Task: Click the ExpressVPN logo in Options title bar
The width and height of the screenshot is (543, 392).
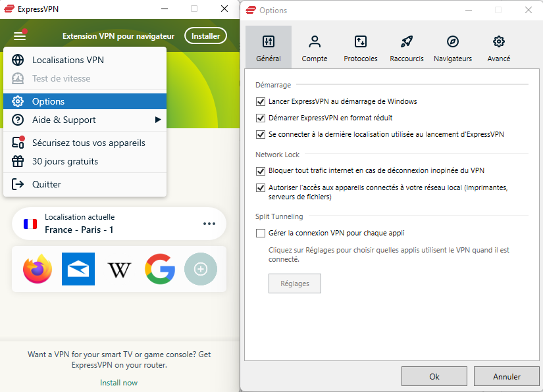Action: 251,11
